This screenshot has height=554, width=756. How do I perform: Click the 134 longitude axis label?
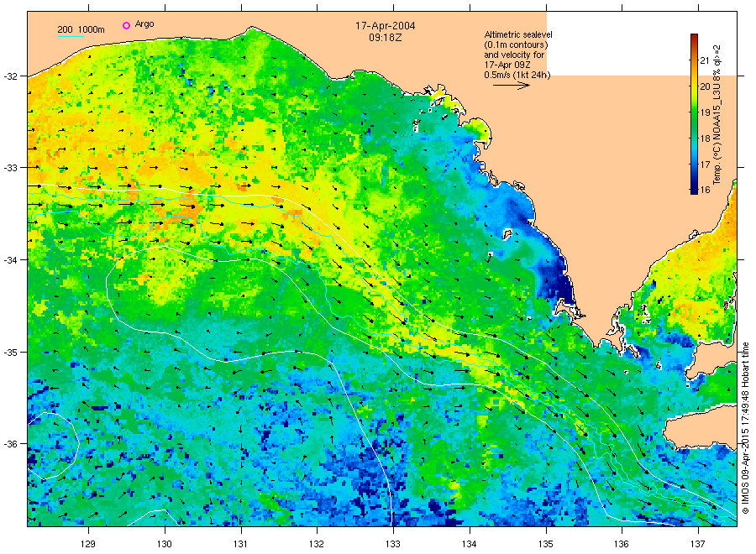tap(469, 545)
